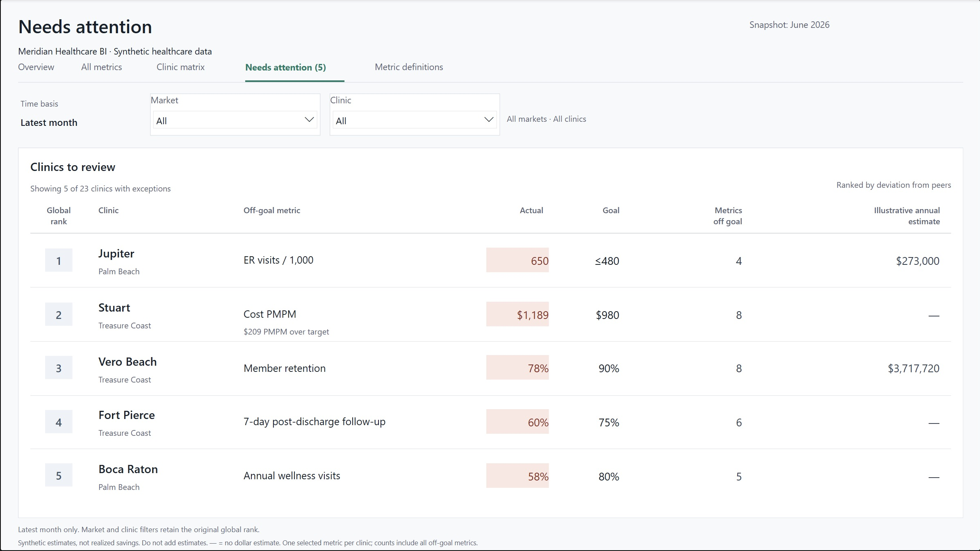Click the All markets · All clinics summary
980x551 pixels.
(547, 119)
